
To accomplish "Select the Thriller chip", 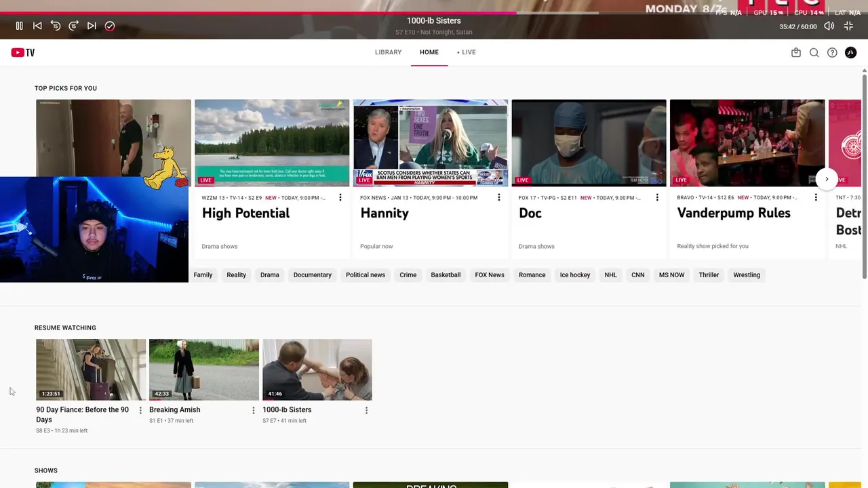I will click(709, 275).
